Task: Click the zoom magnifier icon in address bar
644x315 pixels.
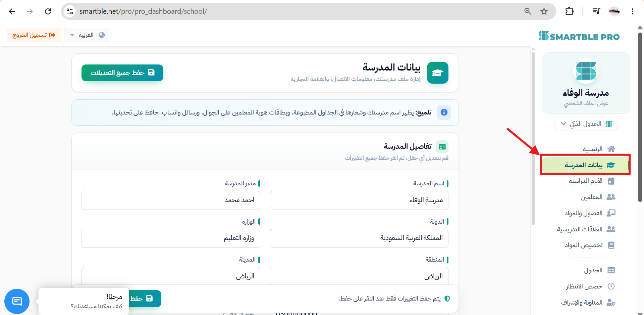Action: (x=528, y=11)
